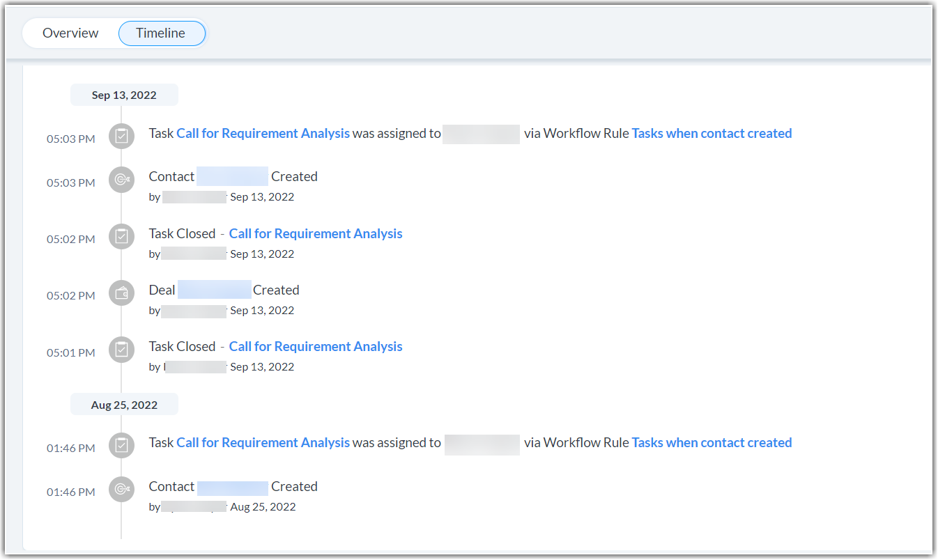Click the Sep 13, 2022 date marker
The height and width of the screenshot is (560, 938).
pyautogui.click(x=124, y=95)
